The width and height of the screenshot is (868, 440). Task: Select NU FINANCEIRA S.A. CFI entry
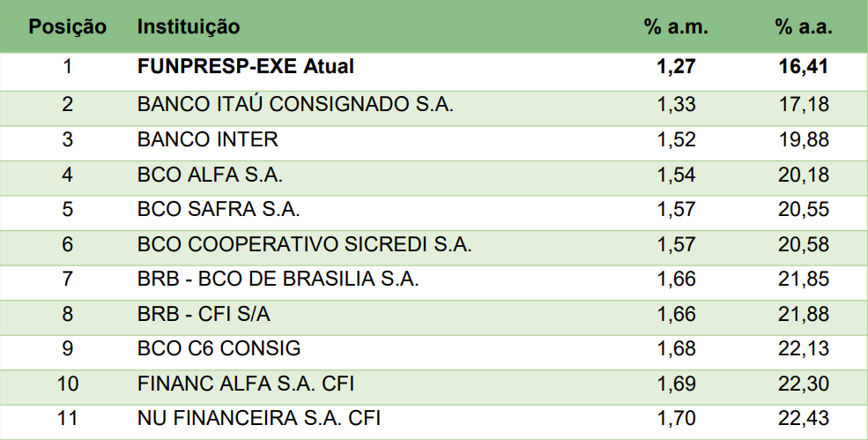[259, 418]
